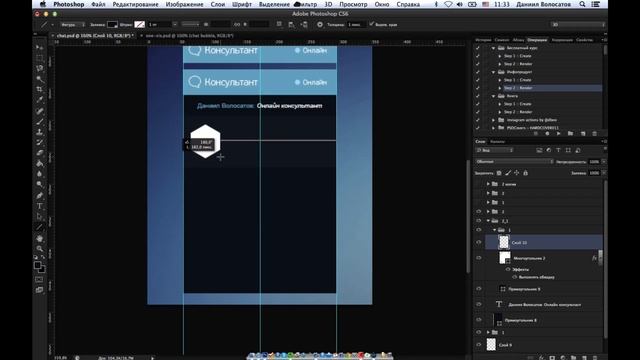The image size is (640, 360).
Task: Open the blend mode dropdown Обычные
Action: (514, 162)
